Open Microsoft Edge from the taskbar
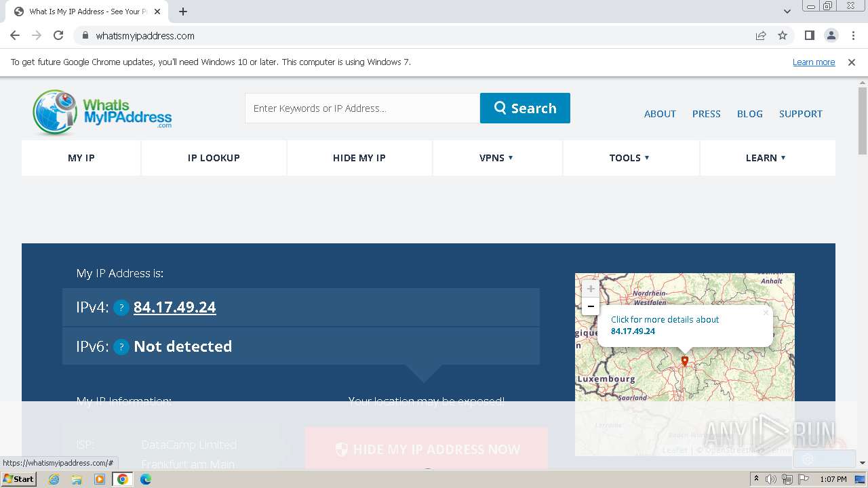This screenshot has height=488, width=868. [x=146, y=479]
